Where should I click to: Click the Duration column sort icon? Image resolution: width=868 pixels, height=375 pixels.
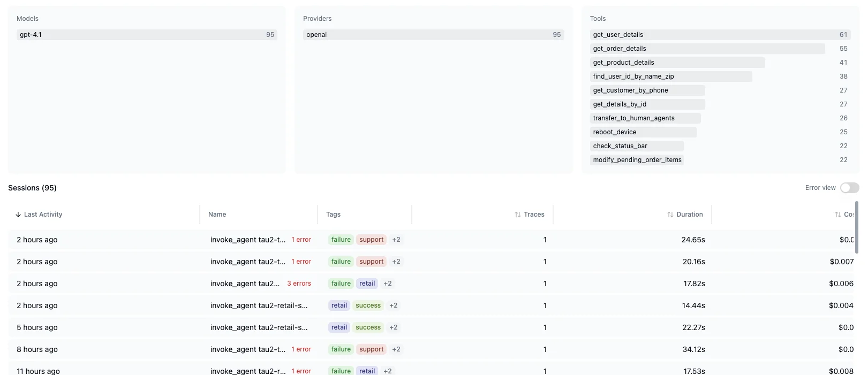(670, 215)
